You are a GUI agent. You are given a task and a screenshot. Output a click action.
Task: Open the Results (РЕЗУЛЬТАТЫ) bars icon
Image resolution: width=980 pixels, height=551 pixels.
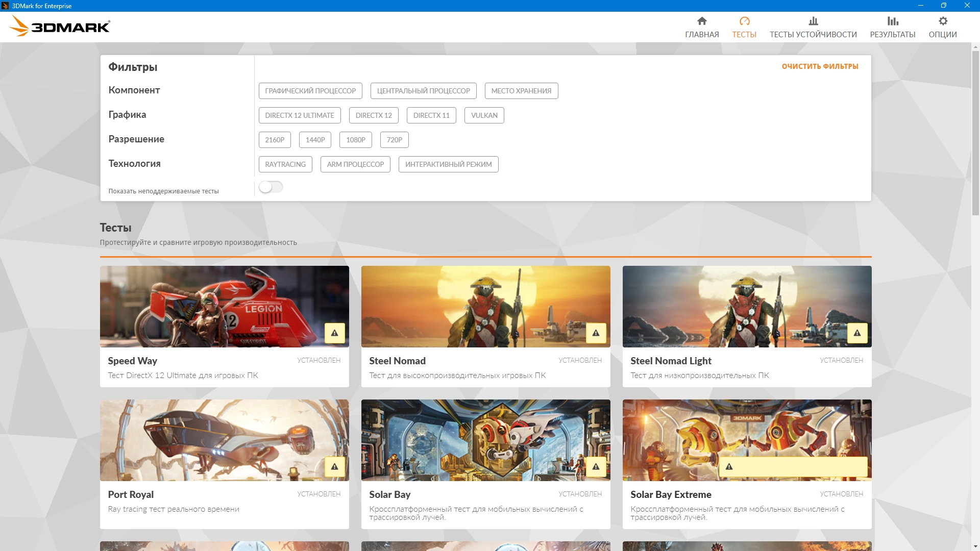(x=892, y=21)
